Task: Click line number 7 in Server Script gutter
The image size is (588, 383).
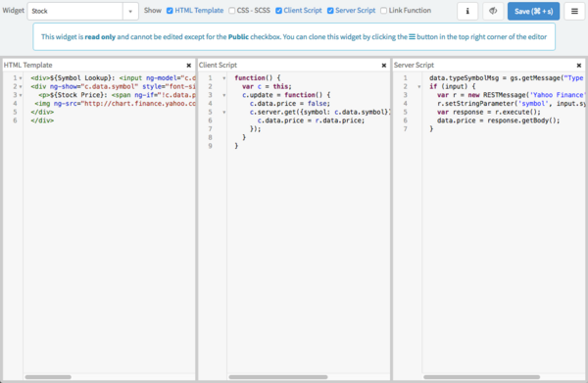Action: pos(405,129)
